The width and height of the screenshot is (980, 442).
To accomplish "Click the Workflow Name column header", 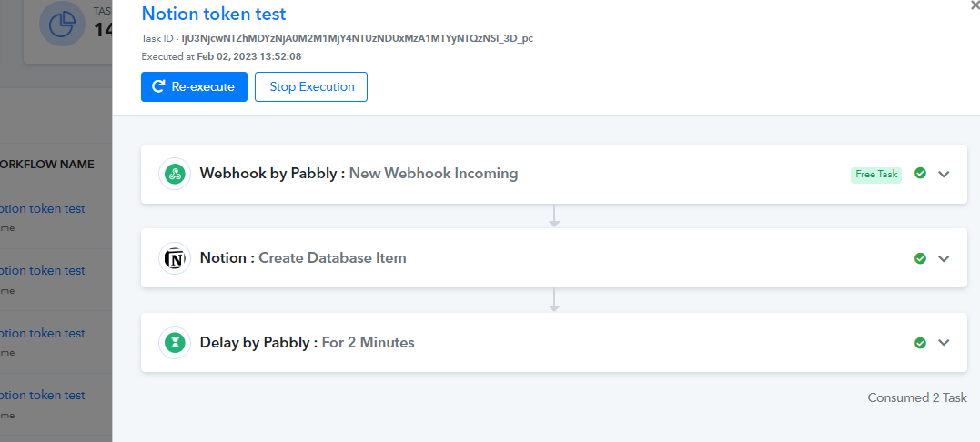I will 47,165.
